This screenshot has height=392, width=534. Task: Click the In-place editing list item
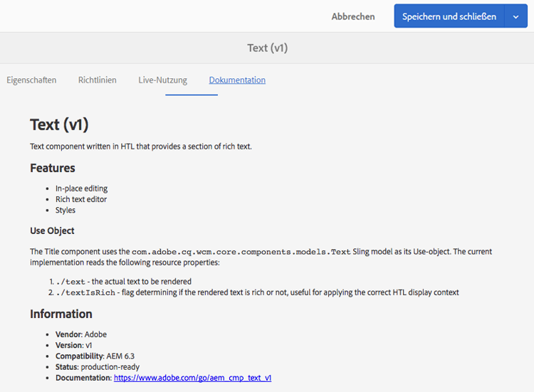point(81,189)
